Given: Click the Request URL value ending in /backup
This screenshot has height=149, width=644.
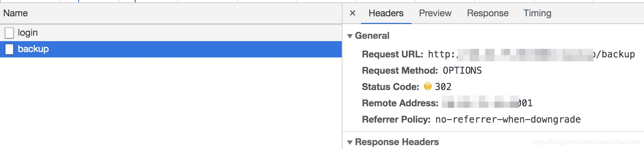Looking at the screenshot, I should (x=531, y=54).
